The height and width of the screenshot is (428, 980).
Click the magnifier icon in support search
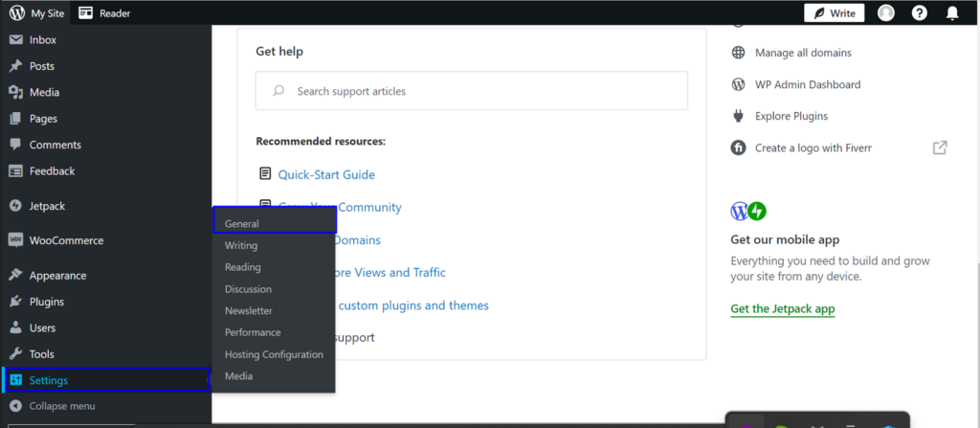(278, 91)
